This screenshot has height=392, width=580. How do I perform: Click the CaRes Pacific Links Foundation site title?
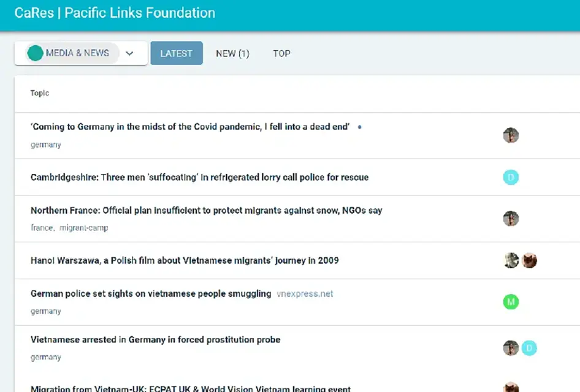pyautogui.click(x=115, y=13)
